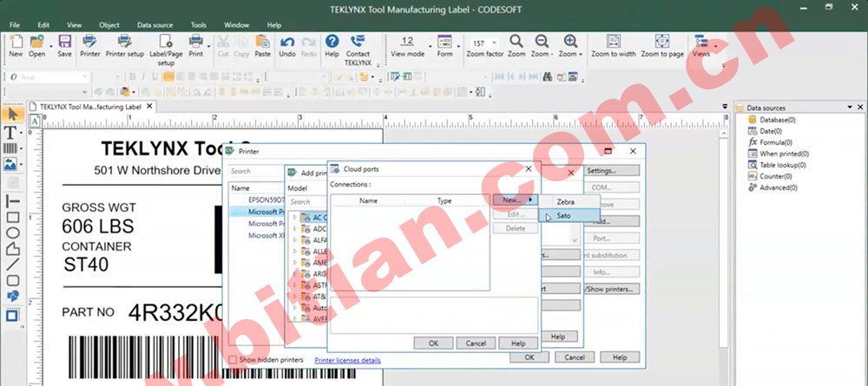The height and width of the screenshot is (386, 868).
Task: Click Contact TEKLYNX icon
Action: [x=358, y=42]
